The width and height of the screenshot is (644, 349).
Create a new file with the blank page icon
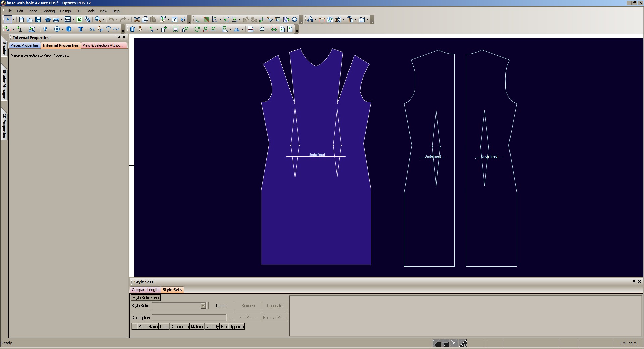pos(21,19)
